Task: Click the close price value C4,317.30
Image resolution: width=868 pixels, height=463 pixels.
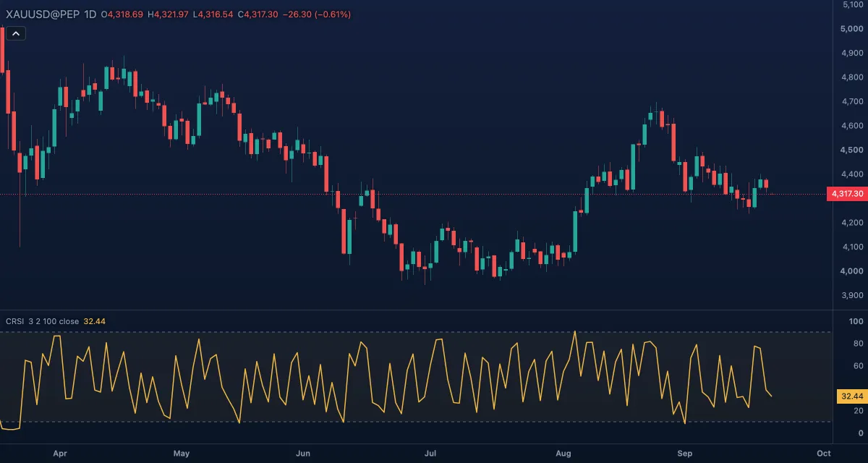Action: [x=258, y=14]
